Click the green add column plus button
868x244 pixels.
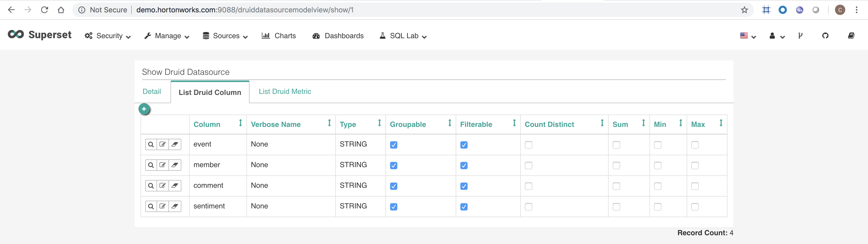pos(144,109)
